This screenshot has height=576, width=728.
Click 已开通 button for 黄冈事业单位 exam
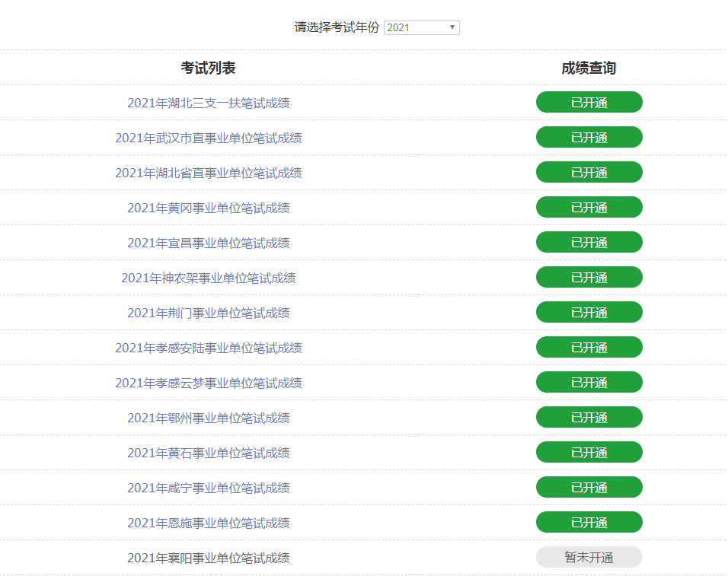(589, 208)
